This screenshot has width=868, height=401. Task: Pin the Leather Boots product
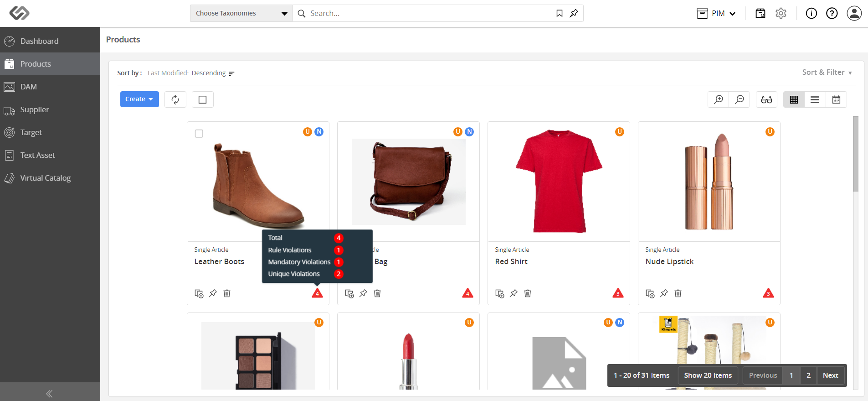click(x=213, y=293)
